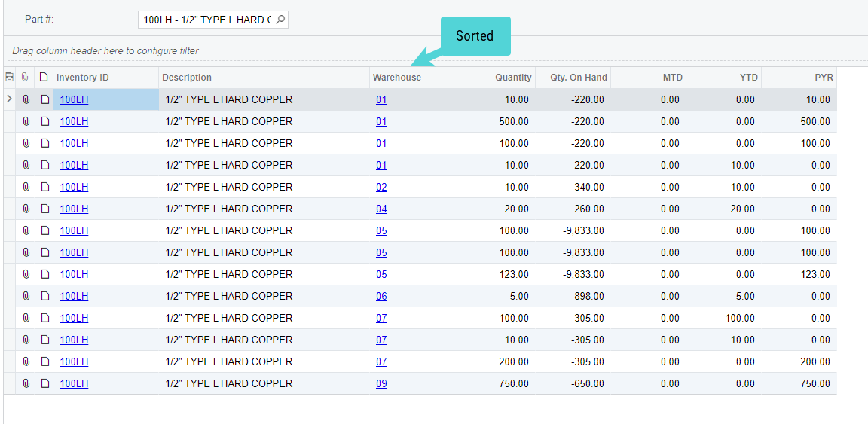Click note icon on warehouse 01 quantity 100.00 row
Image resolution: width=868 pixels, height=424 pixels.
[x=45, y=143]
